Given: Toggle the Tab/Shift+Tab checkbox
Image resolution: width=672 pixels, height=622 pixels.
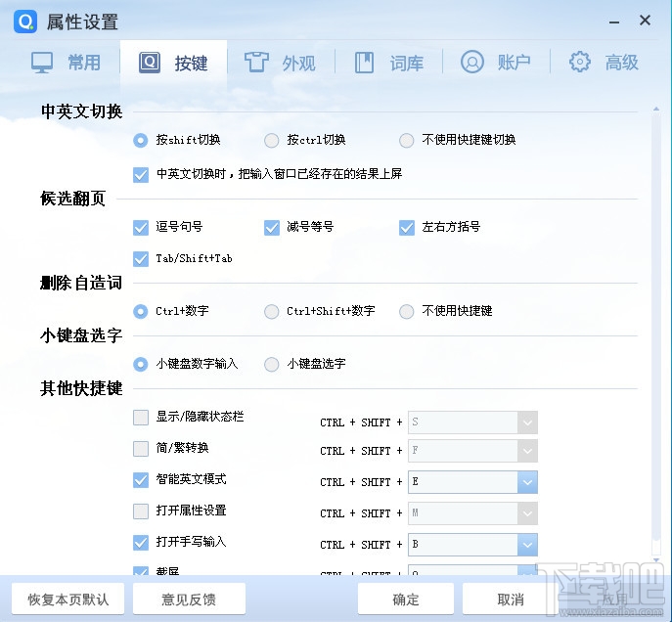Looking at the screenshot, I should [141, 259].
